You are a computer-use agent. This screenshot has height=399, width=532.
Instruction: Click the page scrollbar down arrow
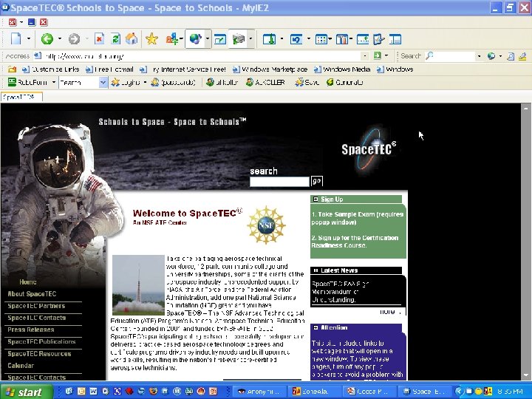(x=525, y=375)
